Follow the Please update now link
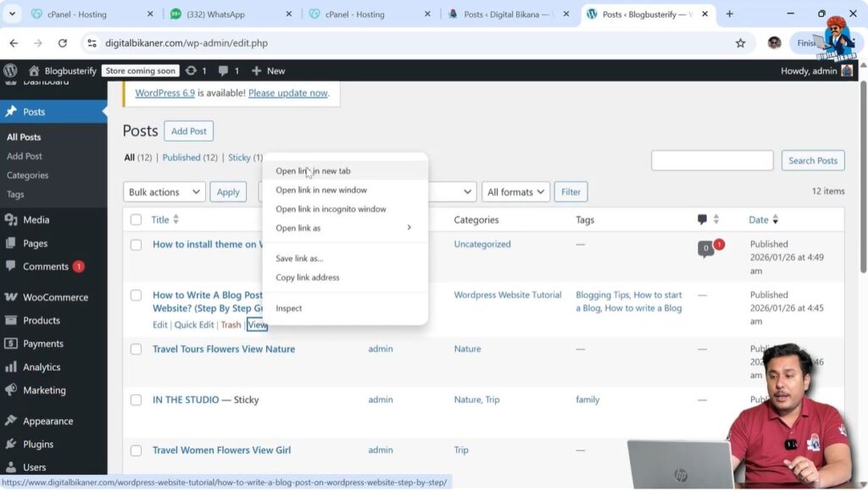Viewport: 868px width, 491px height. (288, 93)
